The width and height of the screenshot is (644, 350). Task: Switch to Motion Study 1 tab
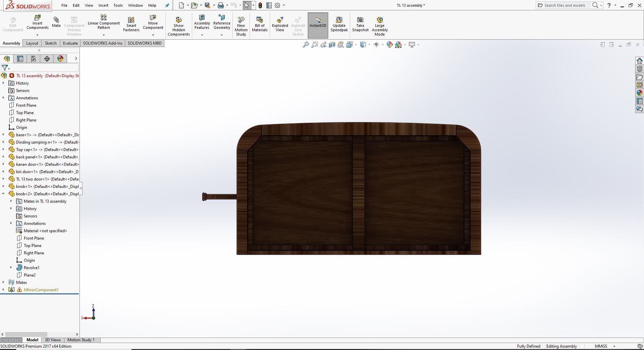[81, 340]
